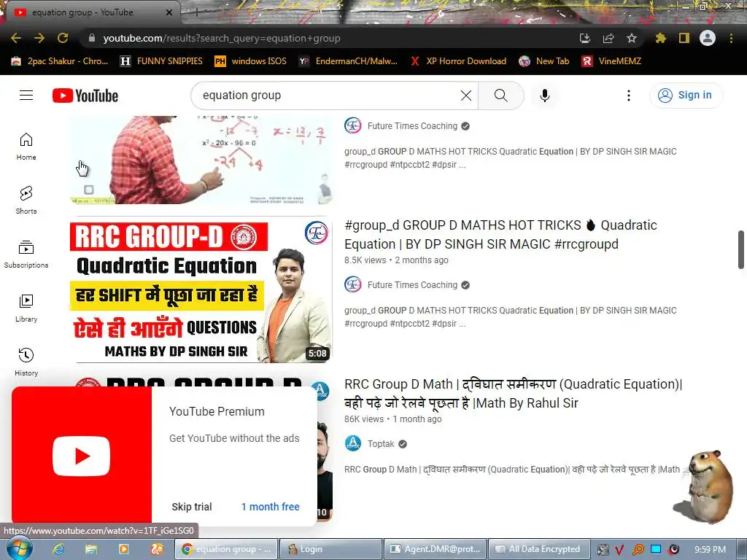747x560 pixels.
Task: Bookmark this page with star icon
Action: pos(631,38)
